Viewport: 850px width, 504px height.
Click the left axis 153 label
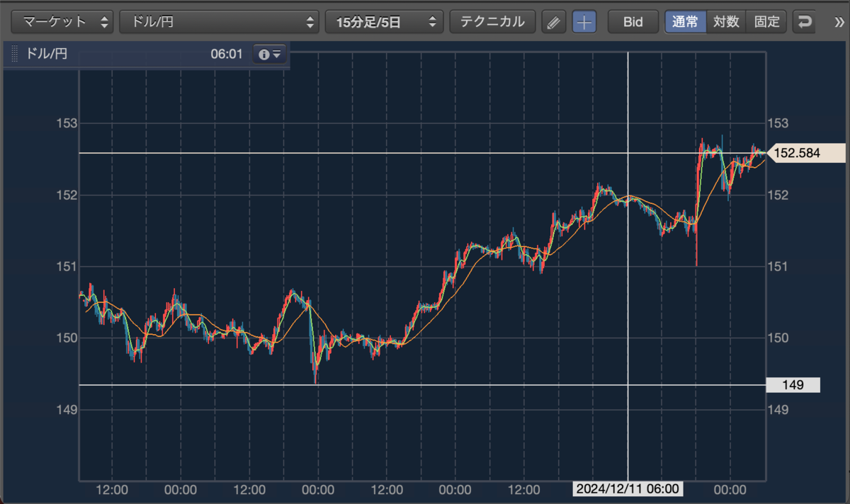66,123
